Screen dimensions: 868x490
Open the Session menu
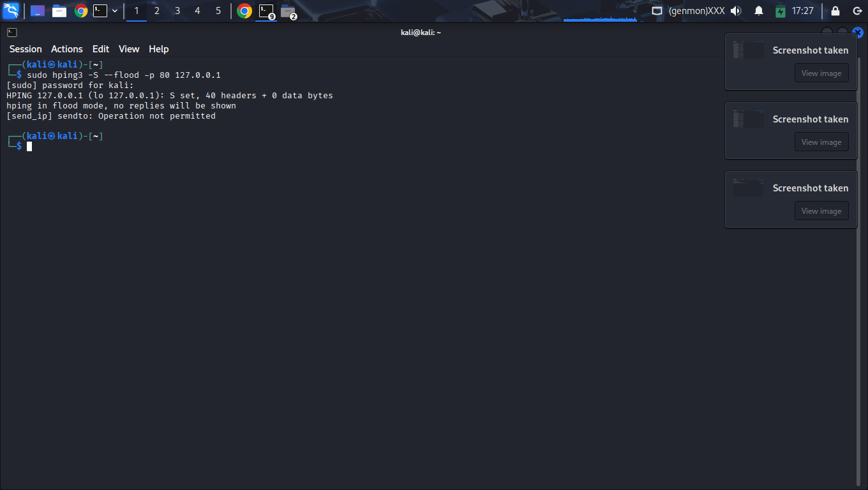point(26,49)
